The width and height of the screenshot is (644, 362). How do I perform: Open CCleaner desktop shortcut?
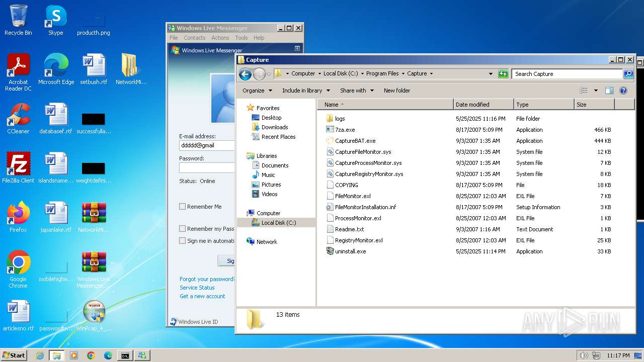(18, 119)
